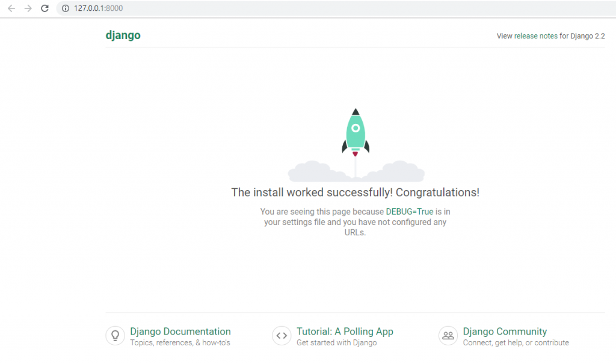Image resolution: width=616 pixels, height=364 pixels.
Task: Click the DEBUG=True link
Action: point(409,212)
